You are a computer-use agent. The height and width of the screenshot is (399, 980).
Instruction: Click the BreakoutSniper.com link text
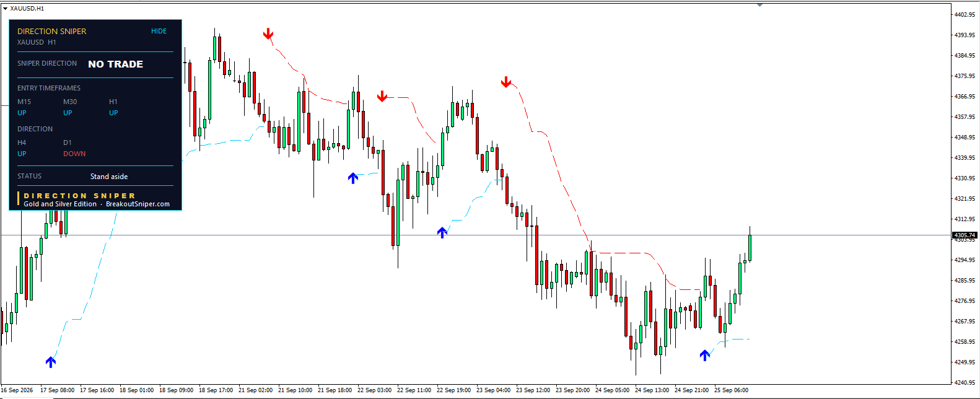(138, 204)
